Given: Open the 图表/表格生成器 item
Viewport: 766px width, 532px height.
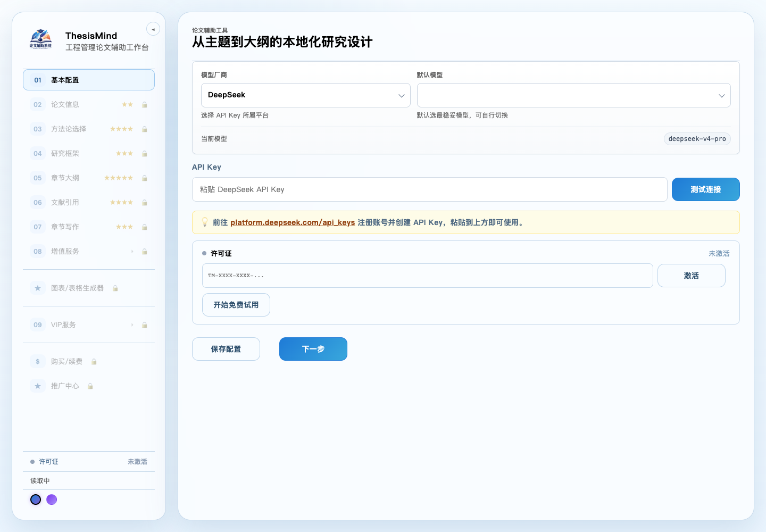Looking at the screenshot, I should (89, 288).
